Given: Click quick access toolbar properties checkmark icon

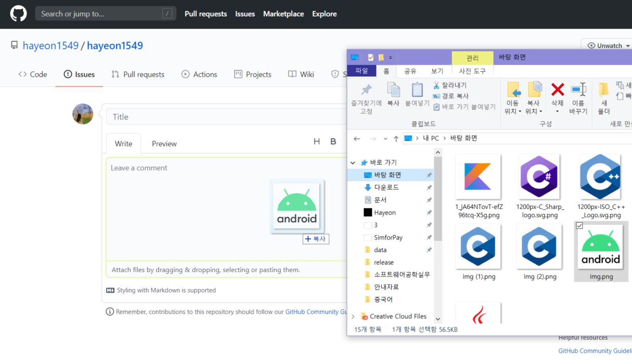Looking at the screenshot, I should (371, 57).
